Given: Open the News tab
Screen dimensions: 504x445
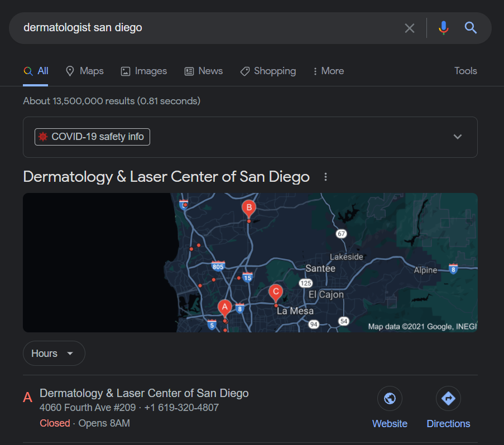Looking at the screenshot, I should (x=204, y=71).
